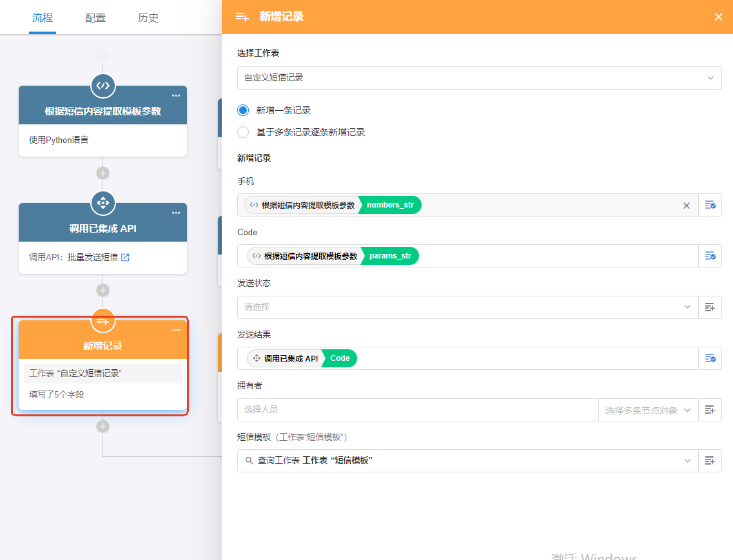Switch to the 配置 tab

[x=95, y=17]
